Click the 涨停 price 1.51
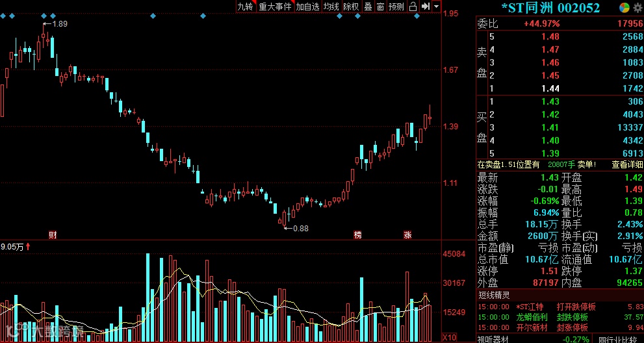The image size is (644, 343). click(x=550, y=271)
